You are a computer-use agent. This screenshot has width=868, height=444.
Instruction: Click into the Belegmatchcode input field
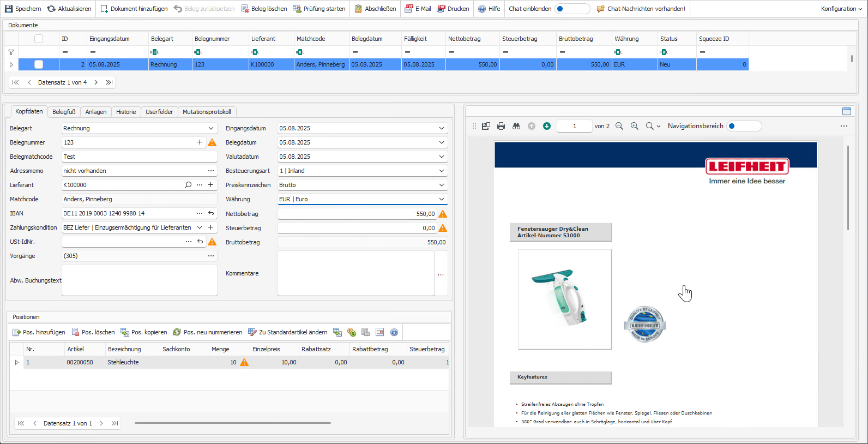pos(139,157)
